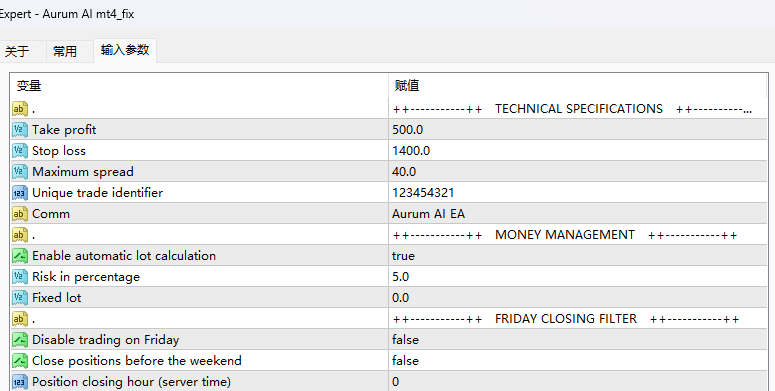The width and height of the screenshot is (775, 391).
Task: Click the string icon beside FRIDAY CLOSING FILTER
Action: tap(20, 319)
